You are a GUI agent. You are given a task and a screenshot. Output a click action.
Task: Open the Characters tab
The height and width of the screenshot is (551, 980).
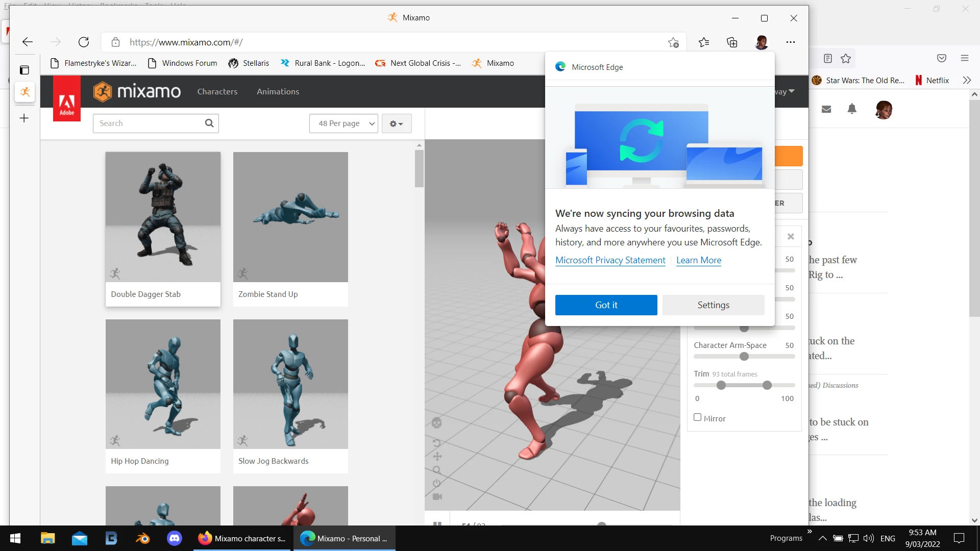click(x=217, y=92)
